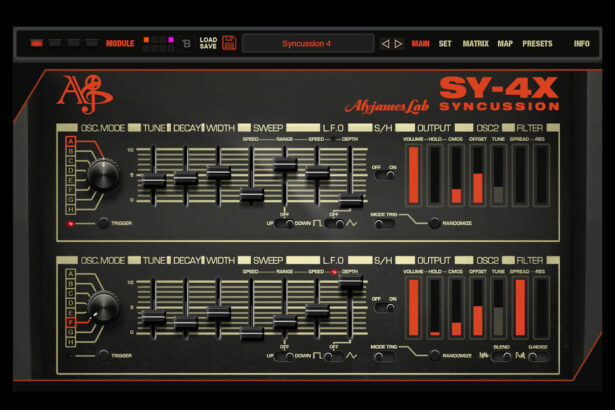615x410 pixels.
Task: Open the INFO page
Action: (x=582, y=44)
